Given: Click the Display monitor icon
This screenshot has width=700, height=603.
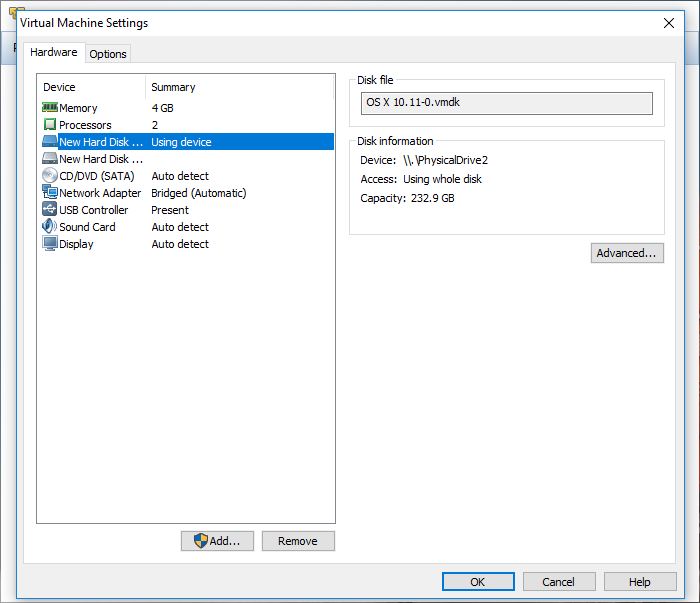Looking at the screenshot, I should 50,243.
